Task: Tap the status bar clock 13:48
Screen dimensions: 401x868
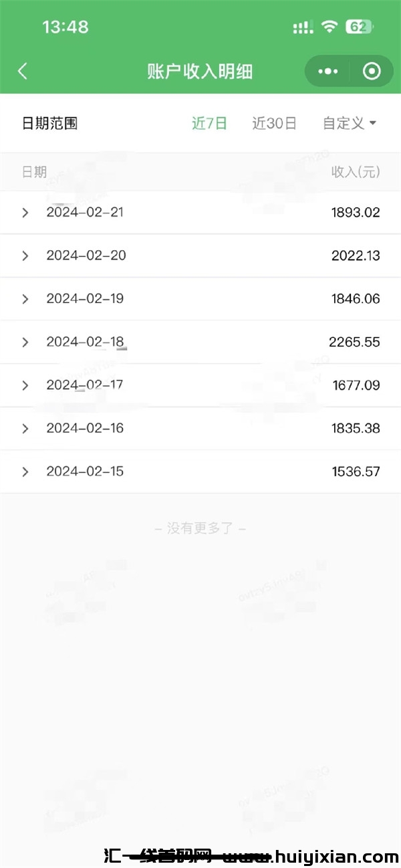Action: coord(65,27)
